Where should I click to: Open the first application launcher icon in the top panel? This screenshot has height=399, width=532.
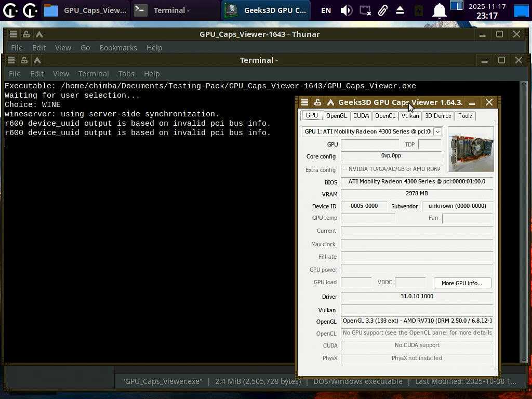(x=10, y=10)
